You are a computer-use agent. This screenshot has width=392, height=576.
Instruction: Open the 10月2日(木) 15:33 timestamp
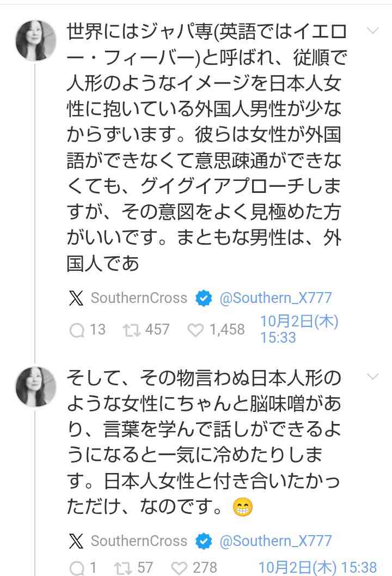pyautogui.click(x=299, y=329)
